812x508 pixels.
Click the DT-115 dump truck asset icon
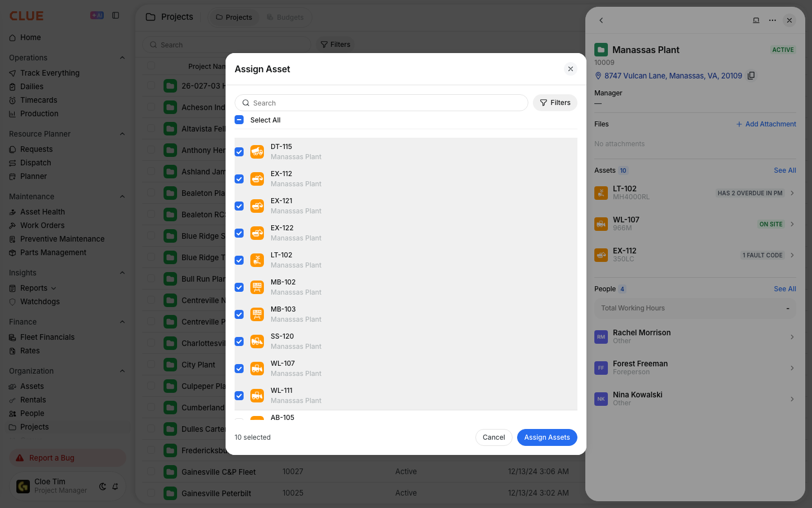(x=257, y=152)
